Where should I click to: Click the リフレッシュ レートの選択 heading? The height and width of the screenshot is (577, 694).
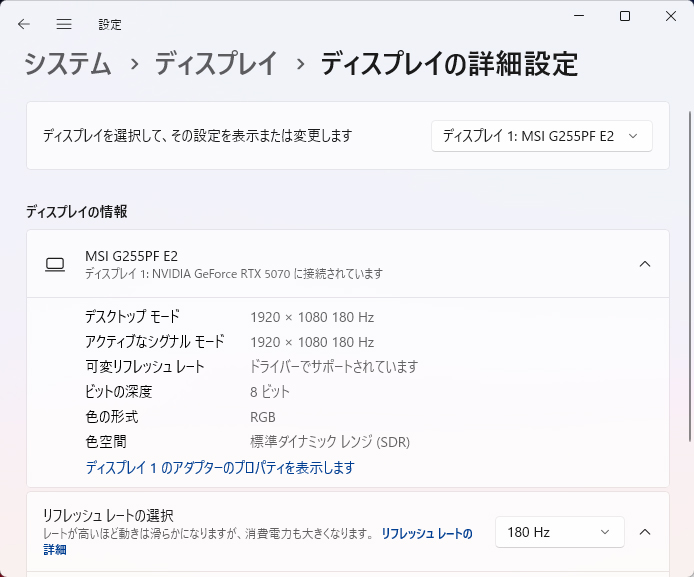108,515
